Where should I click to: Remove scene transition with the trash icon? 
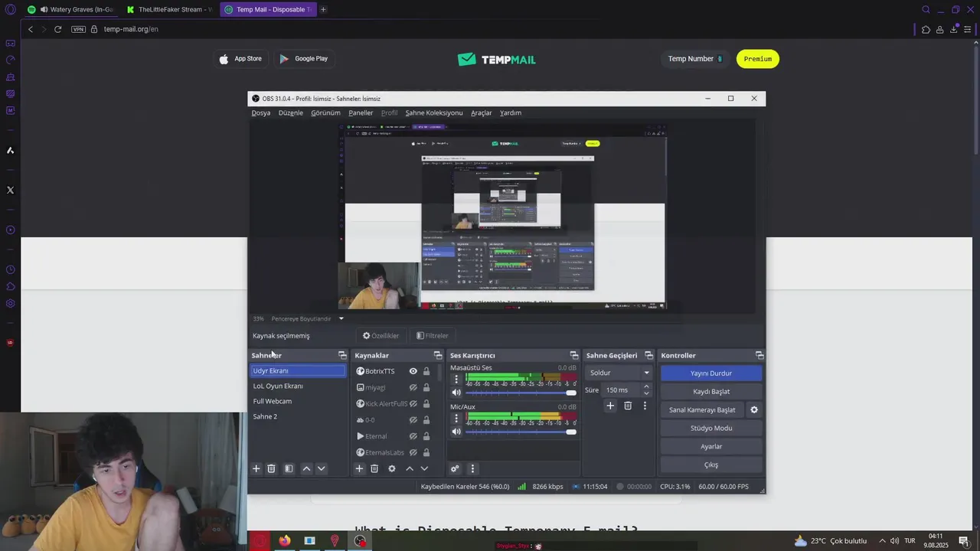(628, 406)
